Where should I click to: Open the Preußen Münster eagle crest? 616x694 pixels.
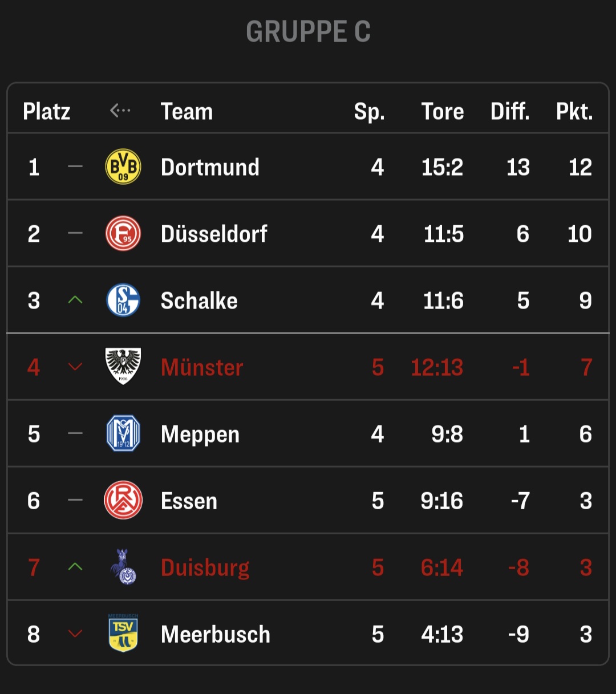pos(123,366)
